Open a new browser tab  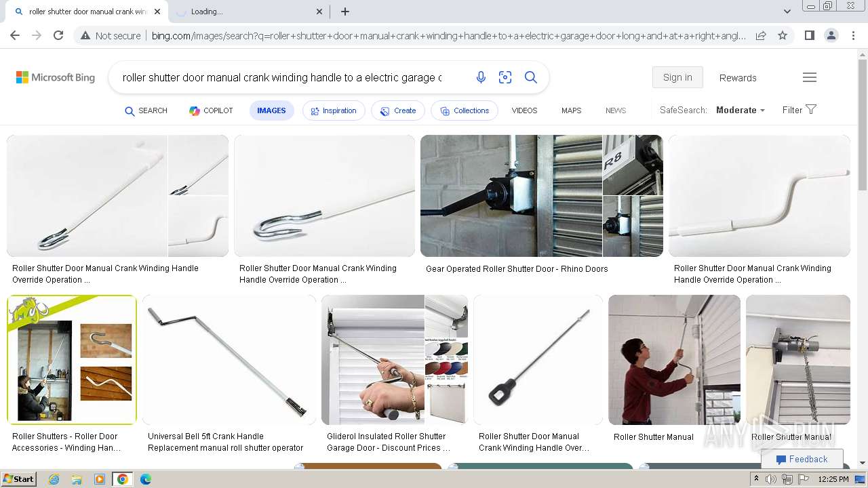coord(345,12)
